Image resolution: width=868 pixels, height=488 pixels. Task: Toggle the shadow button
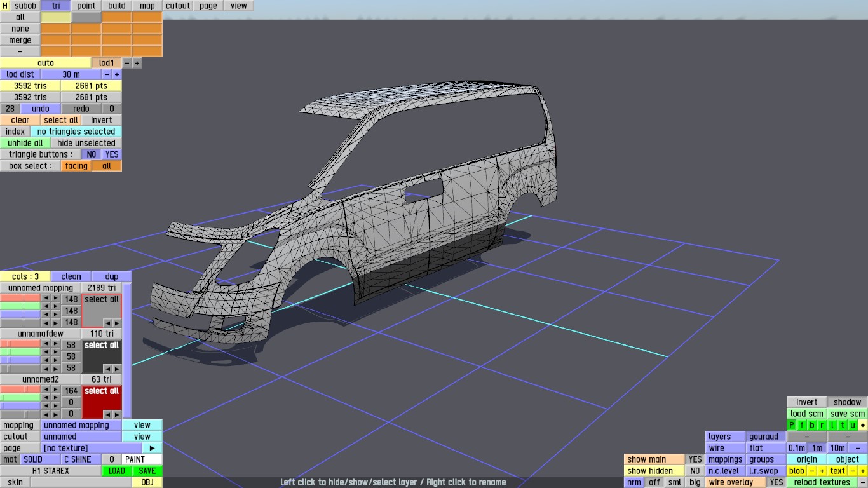point(848,402)
